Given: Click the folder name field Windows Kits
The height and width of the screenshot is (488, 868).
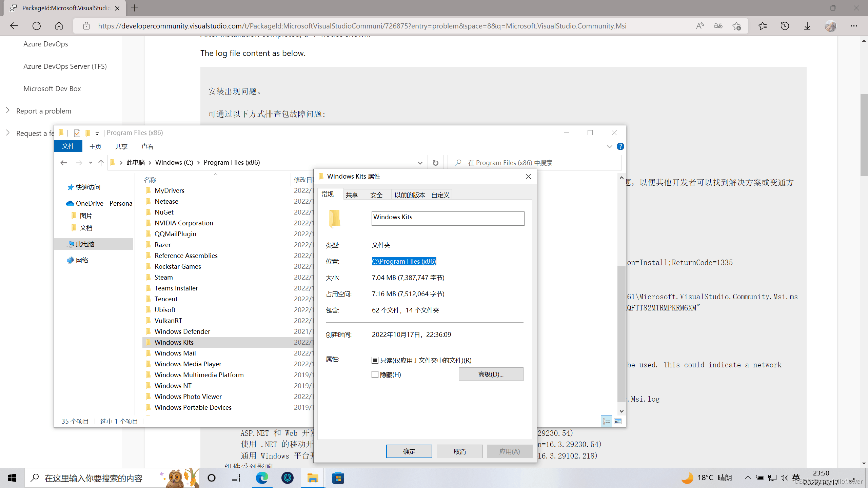Looking at the screenshot, I should point(448,219).
